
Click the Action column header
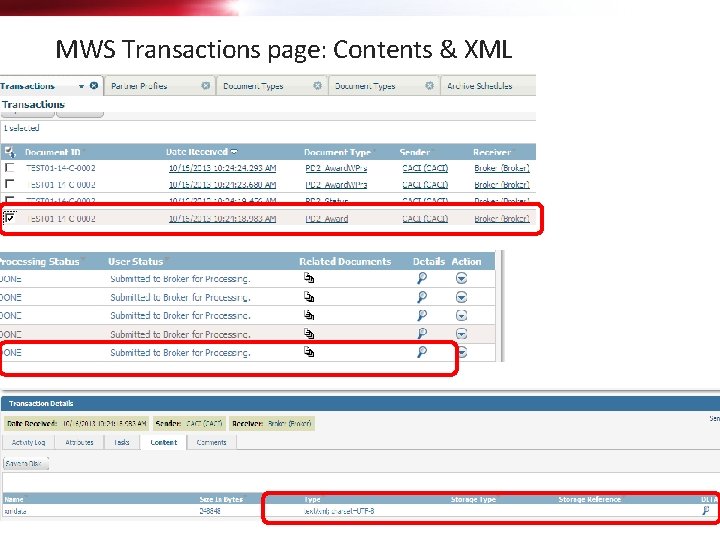466,261
